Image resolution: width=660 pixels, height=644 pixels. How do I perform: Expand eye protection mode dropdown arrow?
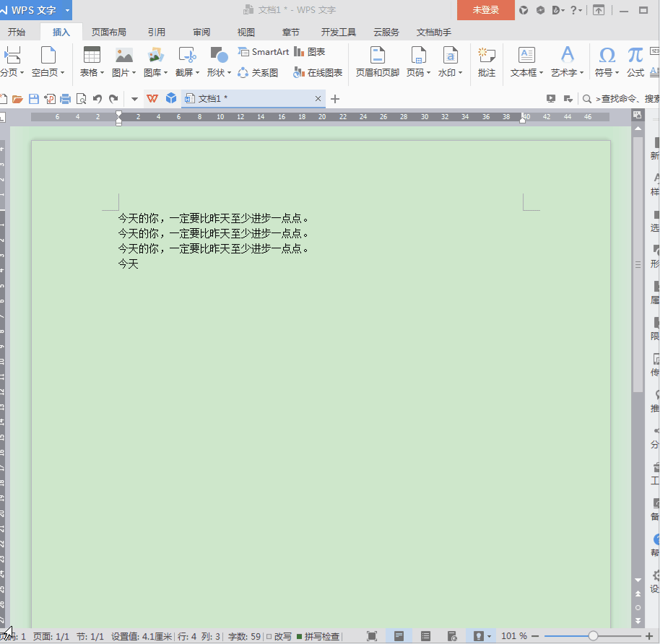coord(489,637)
